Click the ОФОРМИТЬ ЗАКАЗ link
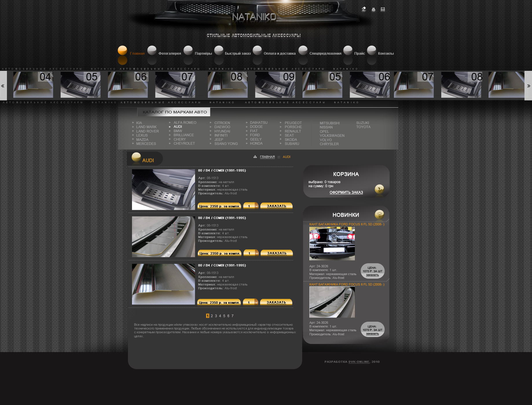This screenshot has height=405, width=532. [346, 192]
